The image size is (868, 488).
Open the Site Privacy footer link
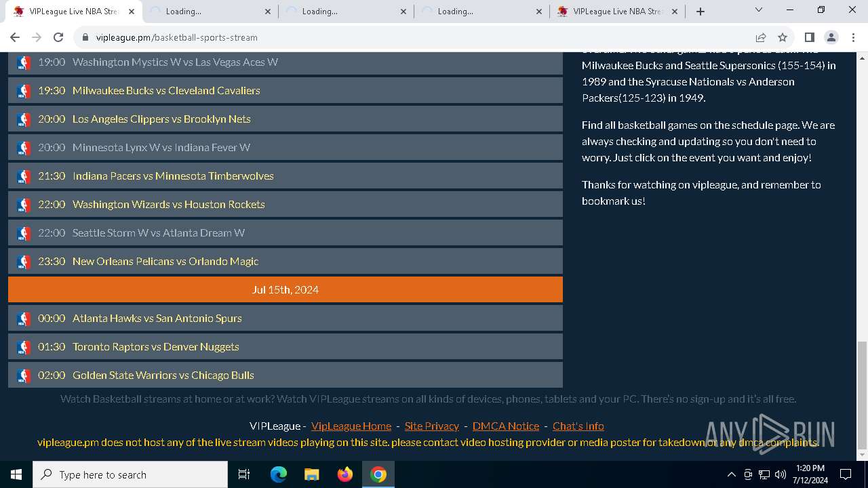(x=432, y=426)
